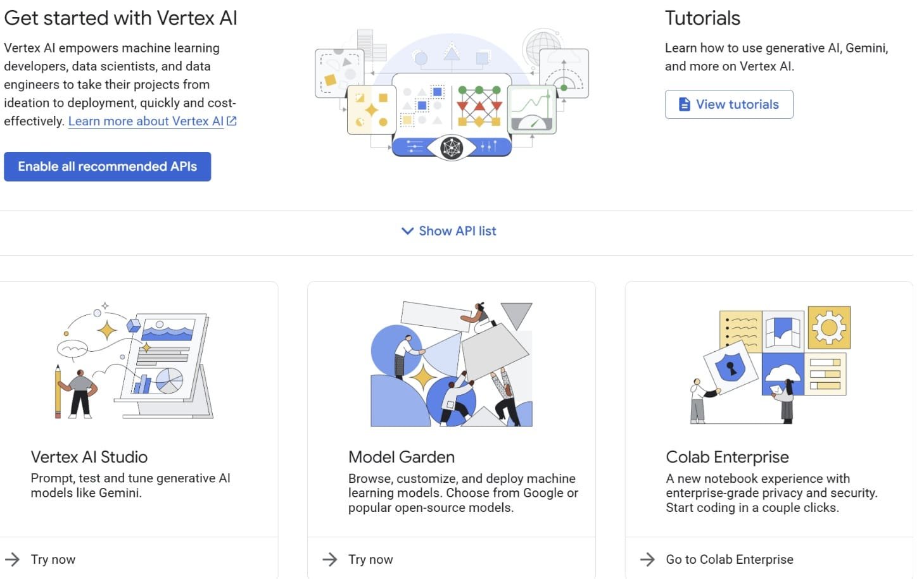Open the Learn more about Vertex AI link
The image size is (924, 579).
tap(146, 121)
